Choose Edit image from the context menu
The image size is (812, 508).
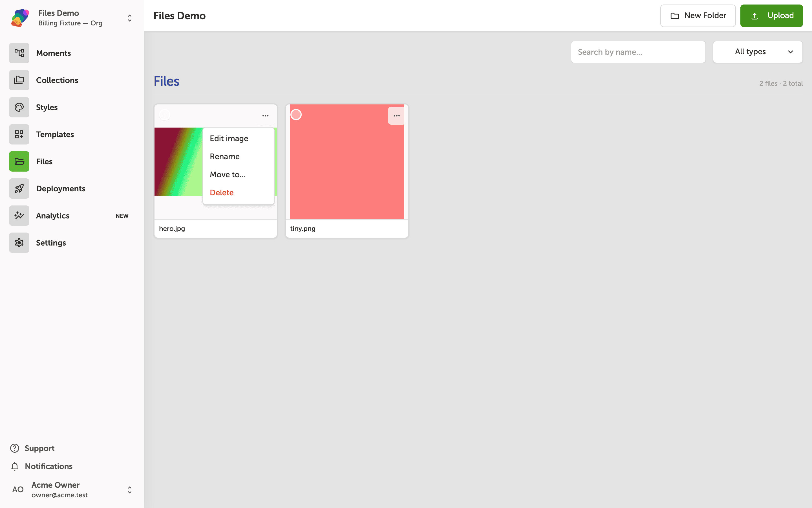coord(239,138)
